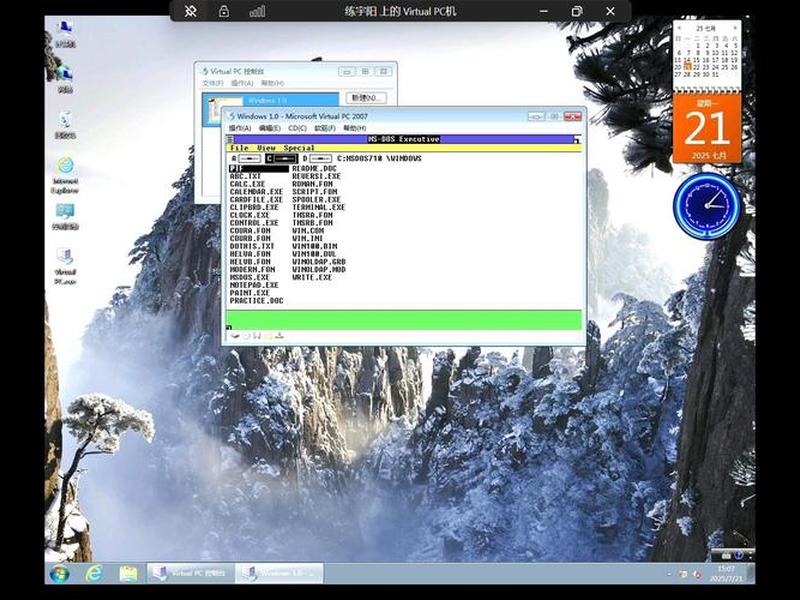This screenshot has width=800, height=600.
Task: Click CD drive status icon in VM status bar
Action: point(246,336)
